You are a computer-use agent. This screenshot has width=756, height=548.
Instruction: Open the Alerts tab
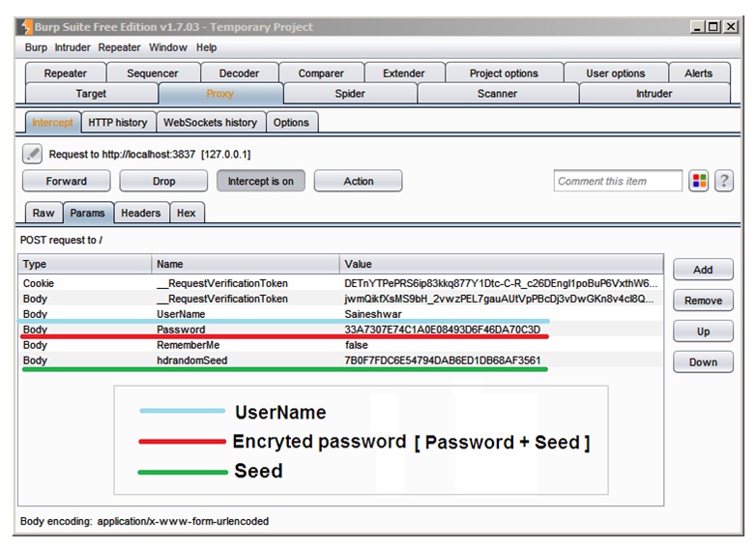(x=699, y=73)
